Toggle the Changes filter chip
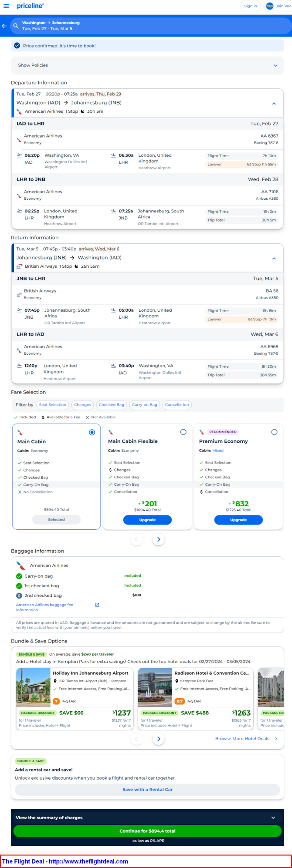The height and width of the screenshot is (868, 292). (x=82, y=405)
